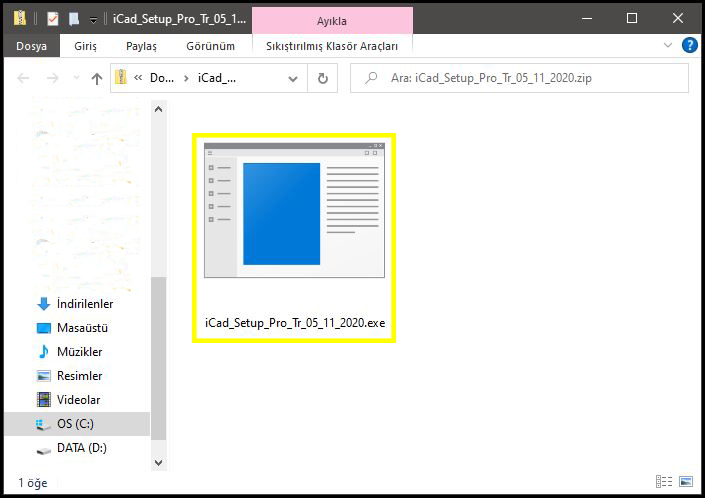Select iCad_Setup_Pro_Tr_05_11_2020.exe file thumbnail
Viewport: 705px width, 498px height.
point(294,210)
